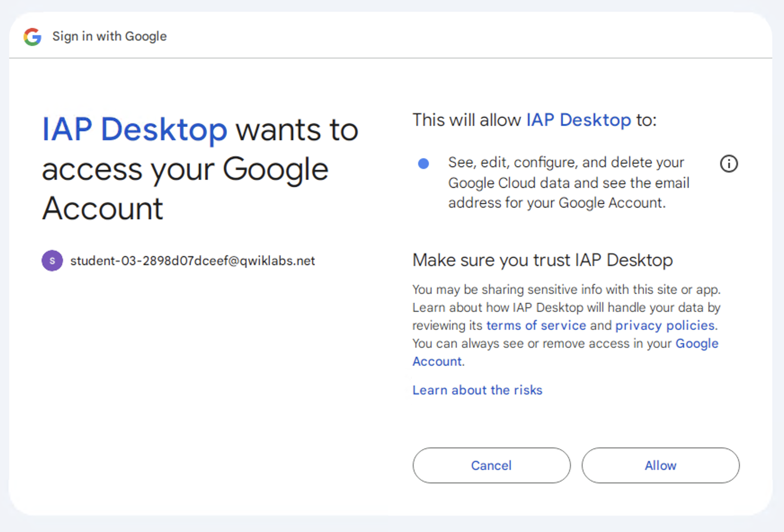Click the purple account avatar icon
Screen dimensions: 784x532
pyautogui.click(x=52, y=261)
